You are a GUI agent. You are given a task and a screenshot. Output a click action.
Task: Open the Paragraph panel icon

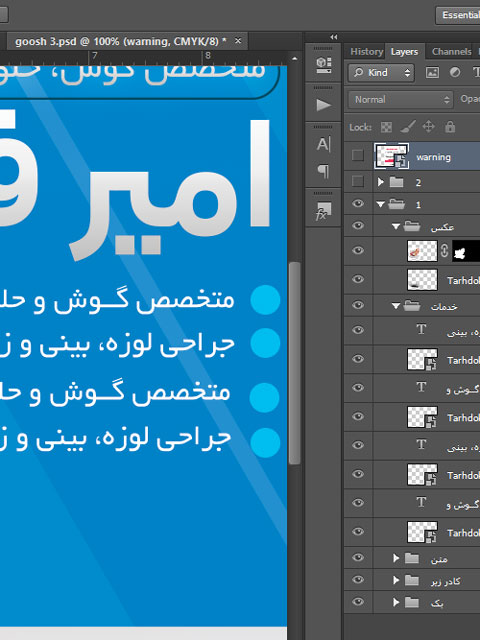point(323,171)
